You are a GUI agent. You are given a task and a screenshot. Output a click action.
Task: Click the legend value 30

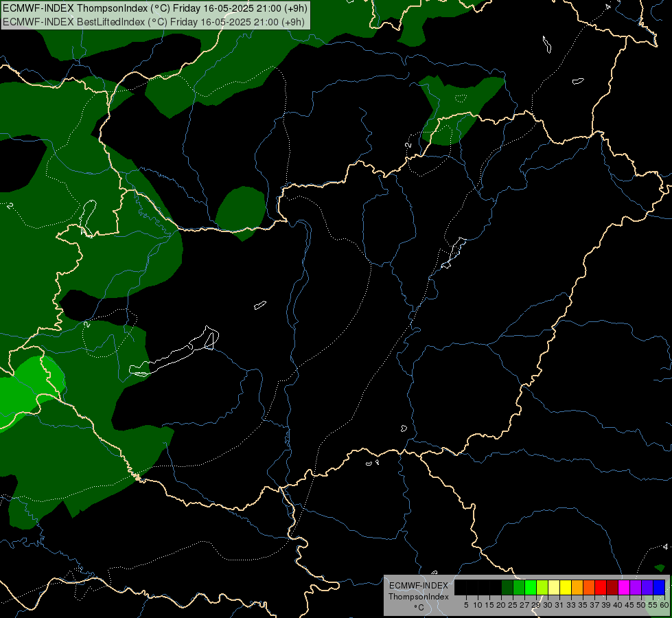pos(548,605)
